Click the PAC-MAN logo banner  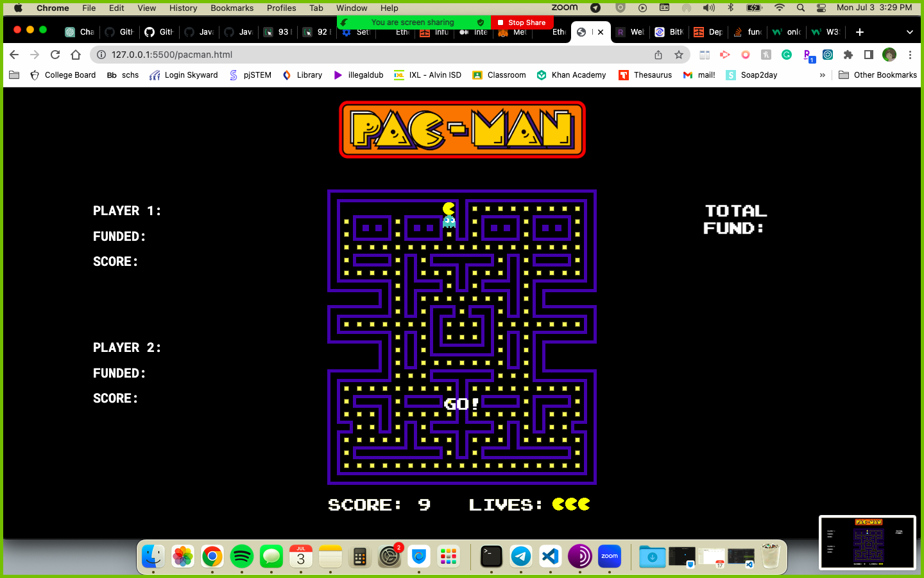(462, 129)
